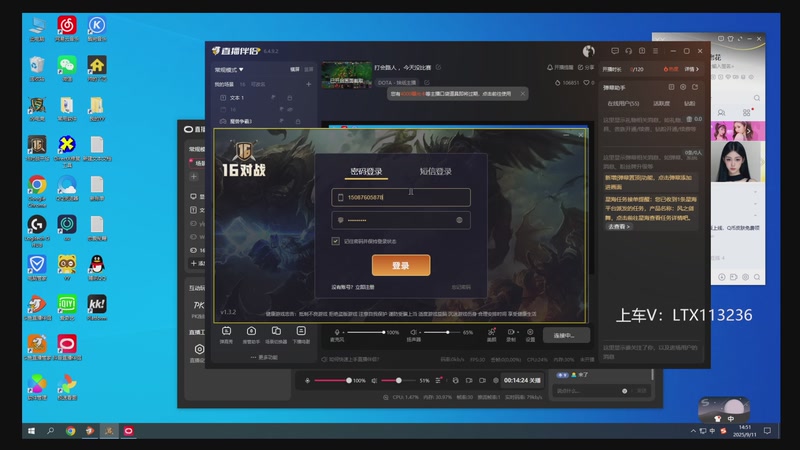
Task: Show hidden tray icons chevron
Action: tap(693, 431)
